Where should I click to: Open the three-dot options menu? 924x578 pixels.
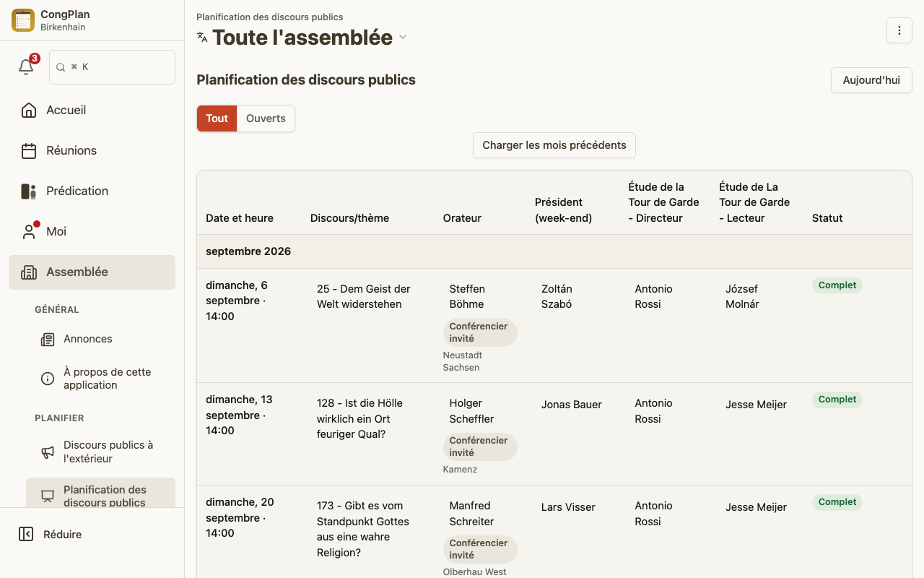click(899, 30)
